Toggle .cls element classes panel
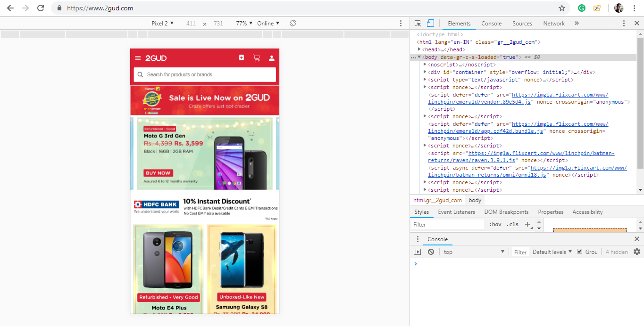This screenshot has width=644, height=326. click(512, 224)
